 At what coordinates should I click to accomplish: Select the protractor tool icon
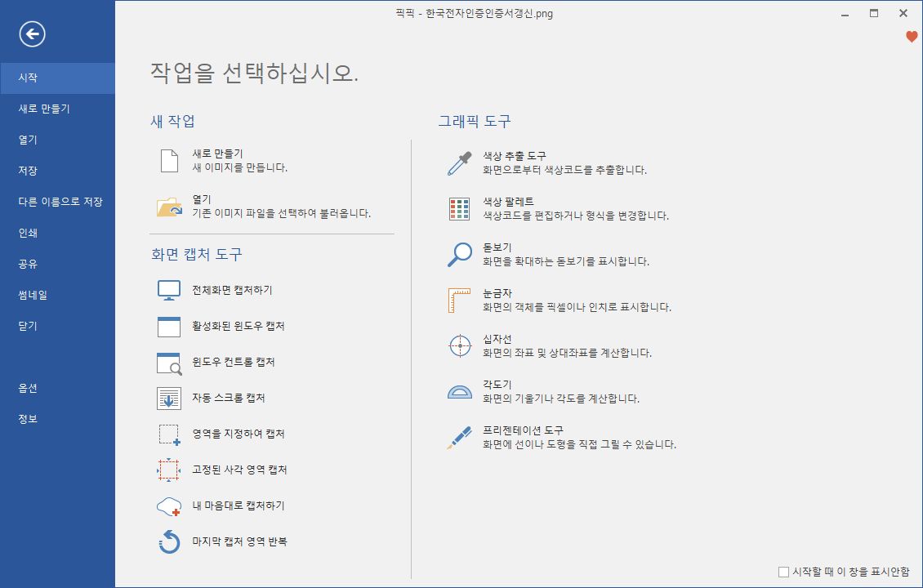coord(459,391)
